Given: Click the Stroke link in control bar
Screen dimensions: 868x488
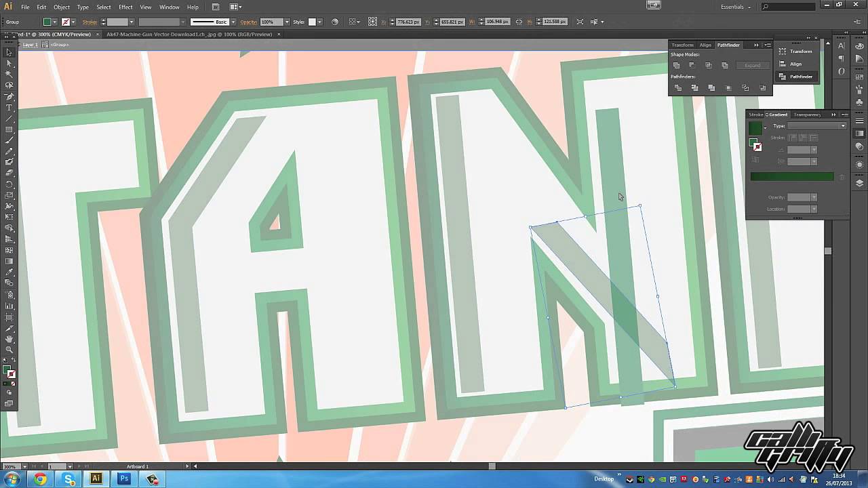Looking at the screenshot, I should 90,22.
